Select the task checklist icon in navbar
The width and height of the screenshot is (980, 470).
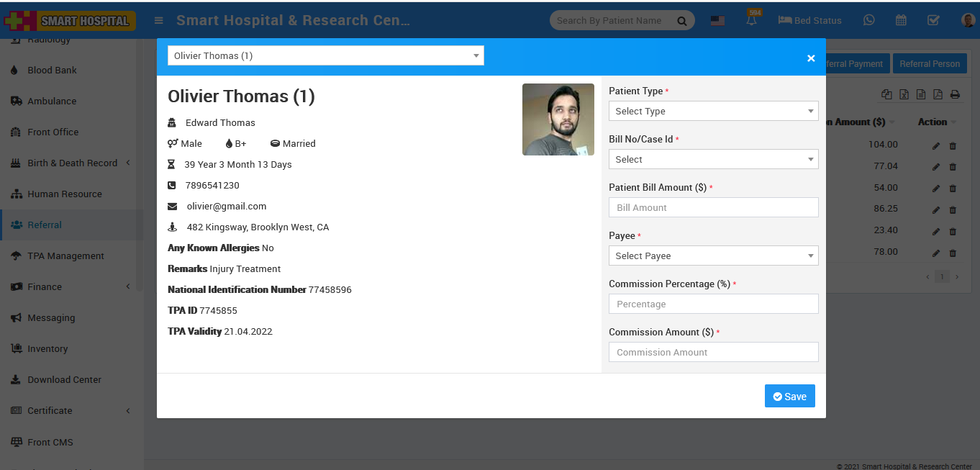[933, 20]
